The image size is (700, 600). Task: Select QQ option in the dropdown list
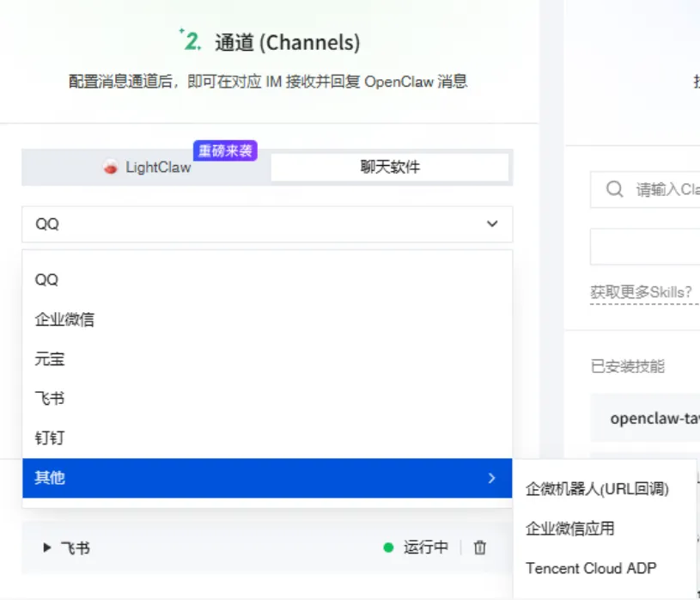tap(267, 279)
